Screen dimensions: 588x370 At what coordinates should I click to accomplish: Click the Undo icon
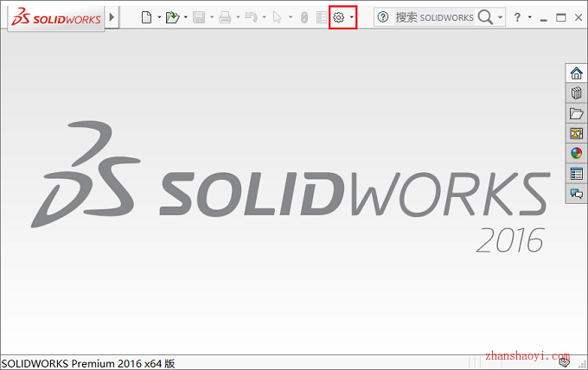point(251,17)
